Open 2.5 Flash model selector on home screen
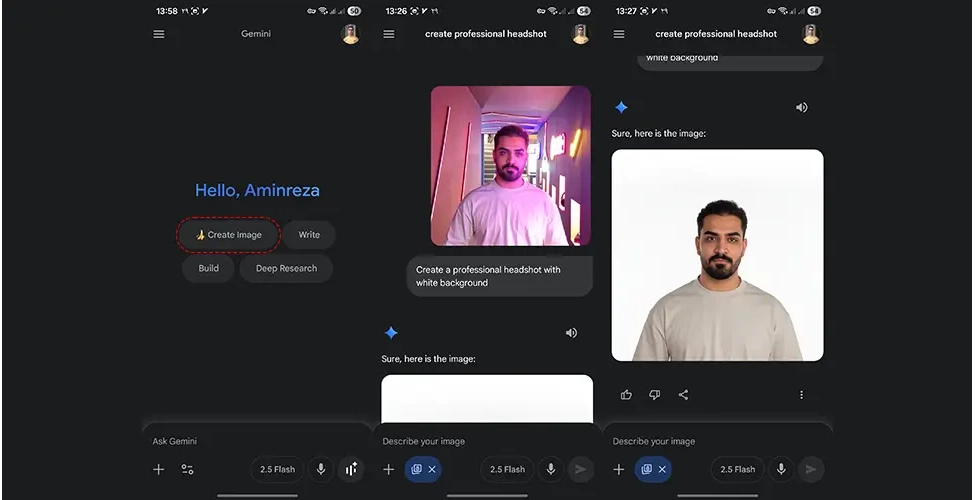The width and height of the screenshot is (975, 500). [277, 470]
